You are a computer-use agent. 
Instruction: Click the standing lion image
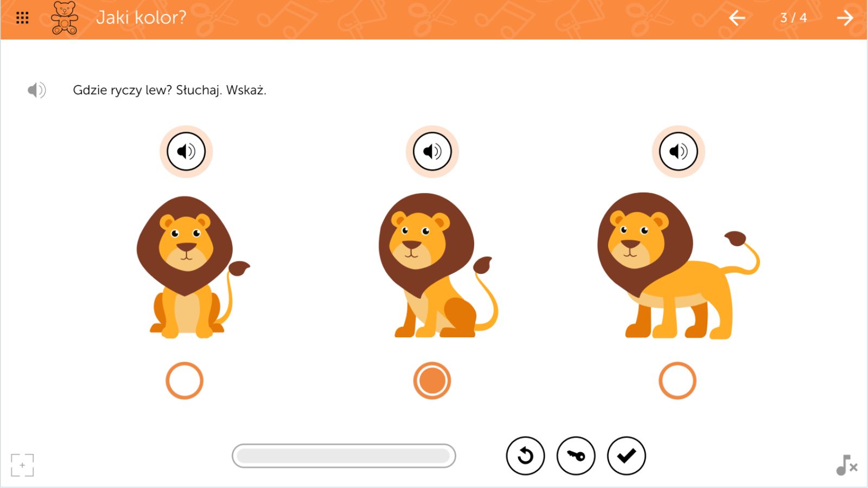678,266
